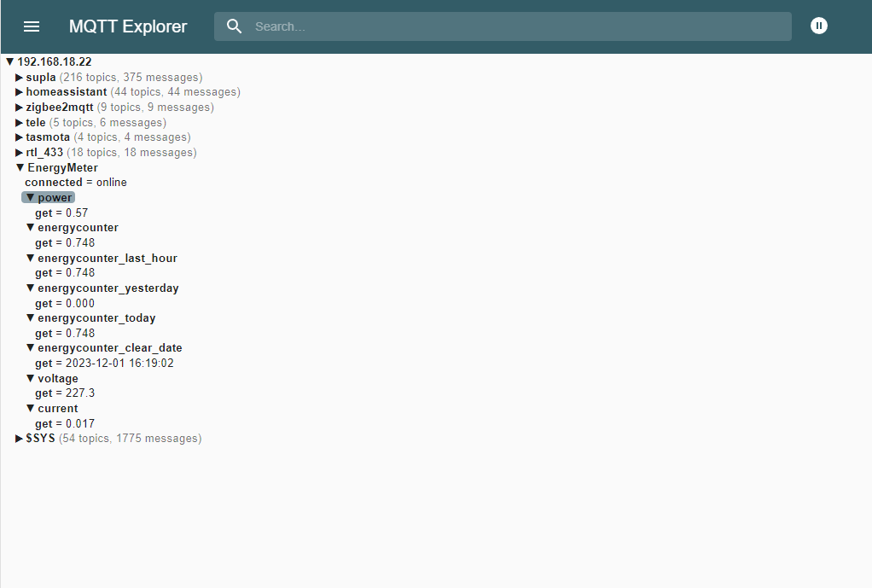Select the energycounter topic label

point(78,228)
